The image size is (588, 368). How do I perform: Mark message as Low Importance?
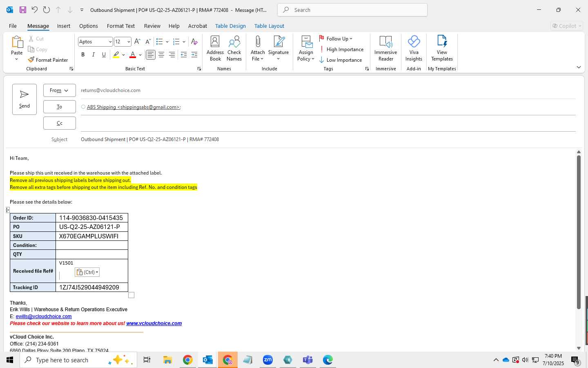pos(341,60)
